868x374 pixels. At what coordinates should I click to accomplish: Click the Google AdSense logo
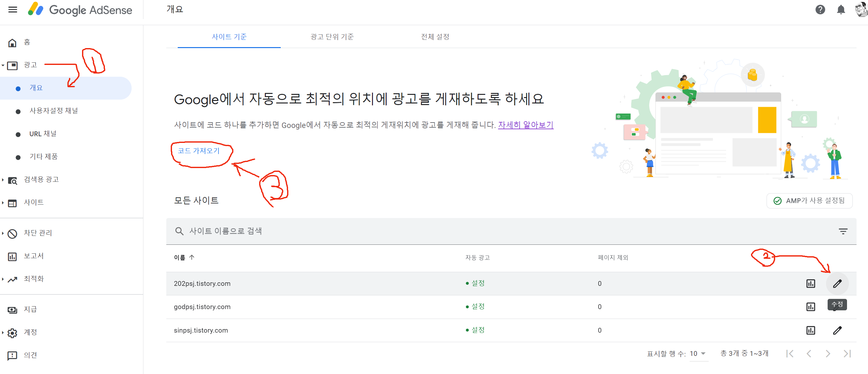pyautogui.click(x=80, y=10)
